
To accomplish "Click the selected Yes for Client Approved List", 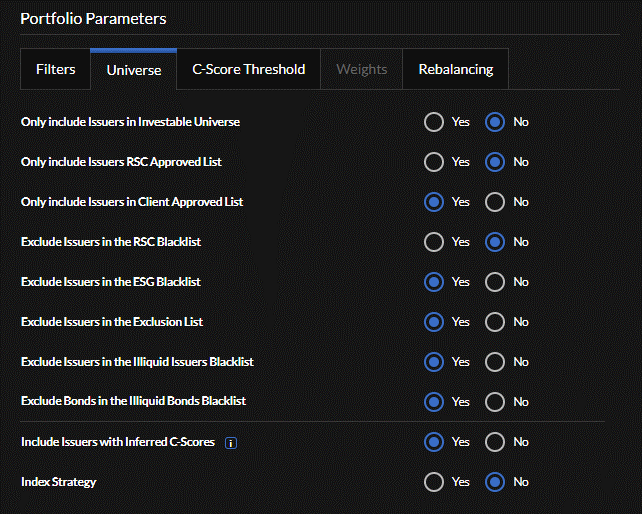I will 434,202.
